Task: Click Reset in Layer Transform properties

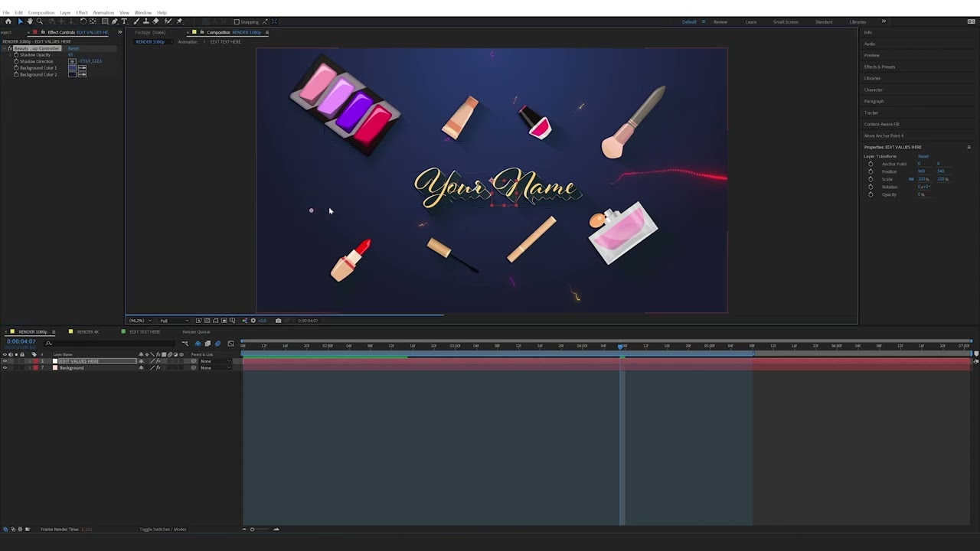Action: point(923,156)
